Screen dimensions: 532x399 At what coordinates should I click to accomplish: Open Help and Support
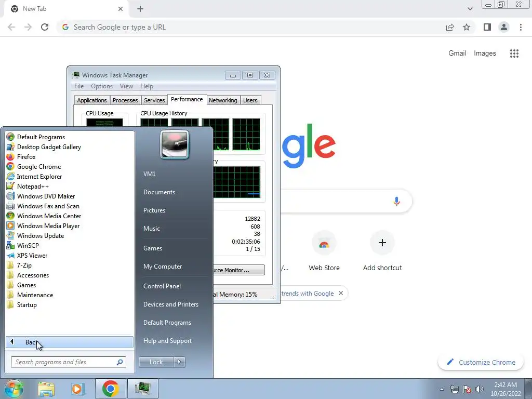[167, 341]
